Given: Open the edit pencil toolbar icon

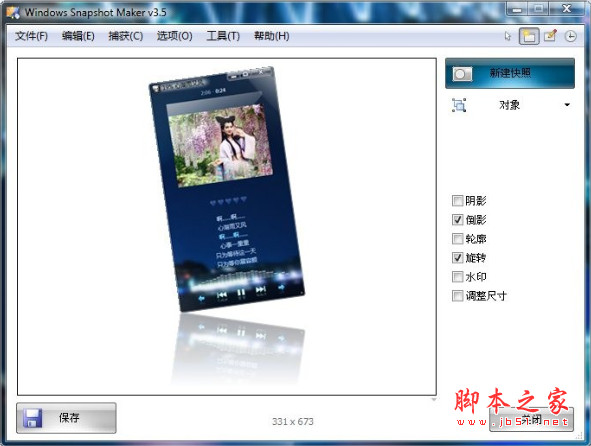Looking at the screenshot, I should coord(550,36).
